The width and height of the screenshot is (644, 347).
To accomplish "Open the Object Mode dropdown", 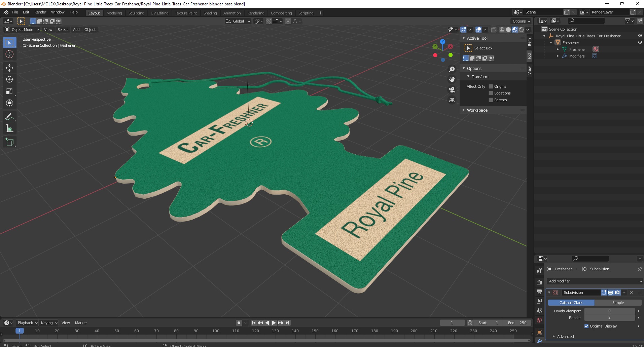I will click(x=22, y=30).
